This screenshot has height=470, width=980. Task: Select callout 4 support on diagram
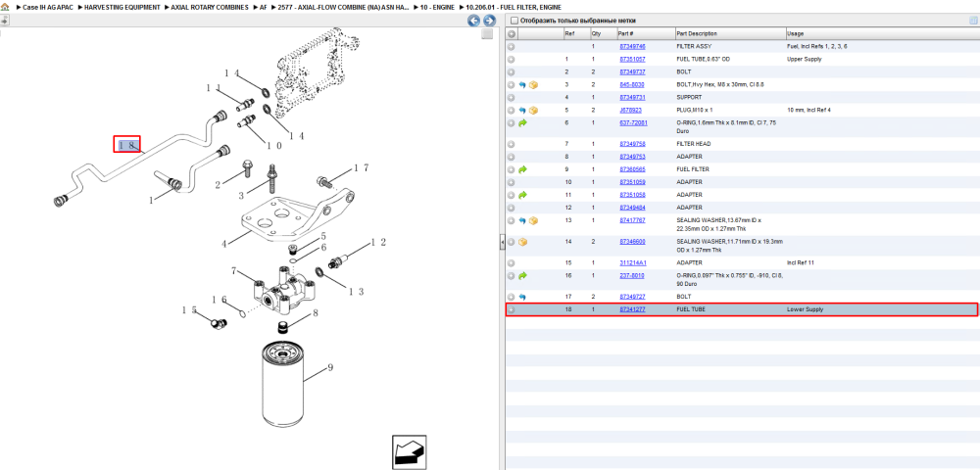coord(224,242)
